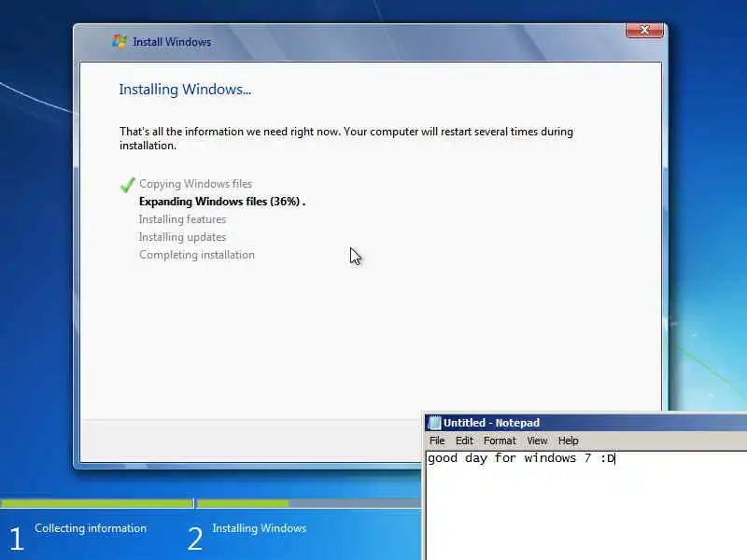Screen dimensions: 747x560
Task: Click the 'Untitled - Notepad' title bar
Action: pyautogui.click(x=586, y=423)
